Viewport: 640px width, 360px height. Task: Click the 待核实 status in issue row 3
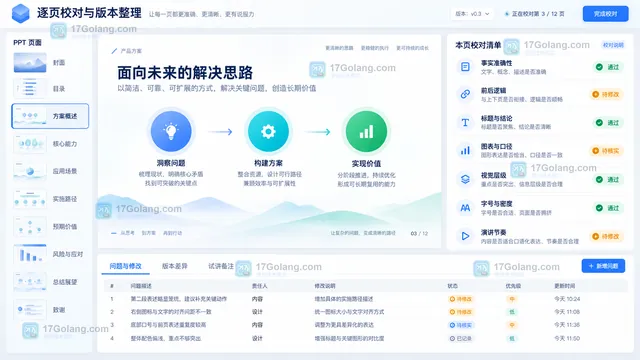pyautogui.click(x=461, y=325)
